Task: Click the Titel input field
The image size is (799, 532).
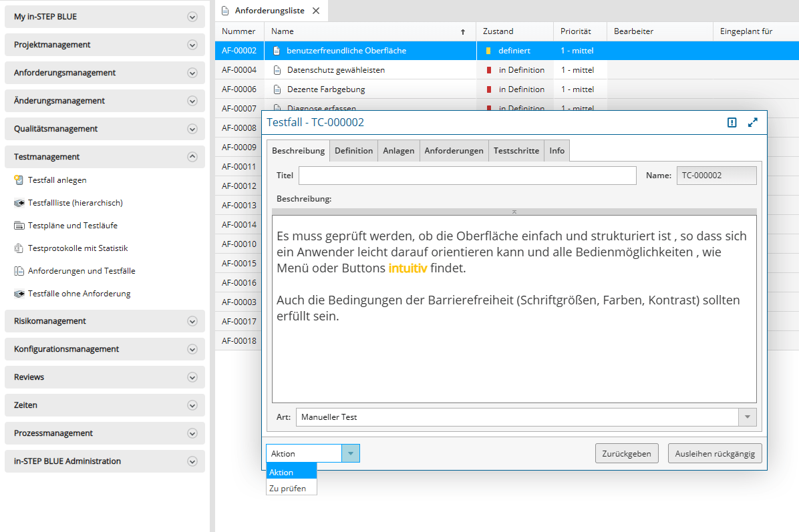Action: pos(467,176)
